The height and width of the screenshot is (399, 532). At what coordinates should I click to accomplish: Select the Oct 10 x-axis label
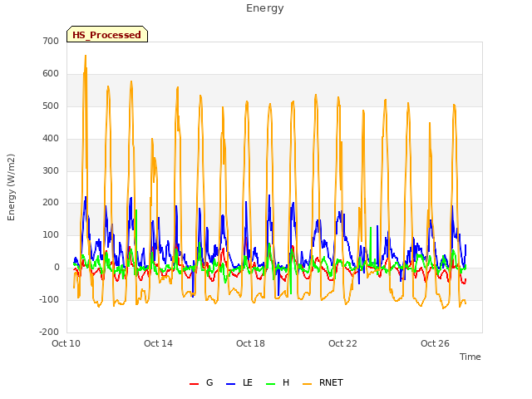(x=66, y=343)
